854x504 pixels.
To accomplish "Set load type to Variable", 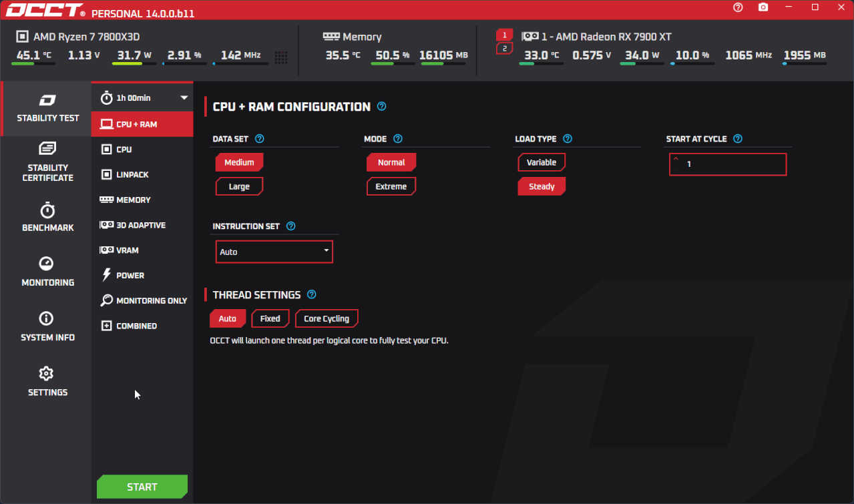I will (542, 162).
